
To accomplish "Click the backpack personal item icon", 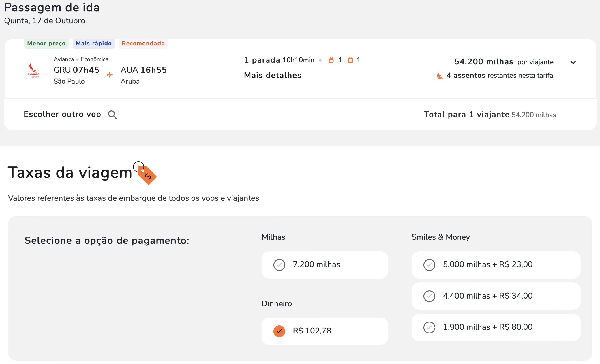I will click(x=331, y=60).
